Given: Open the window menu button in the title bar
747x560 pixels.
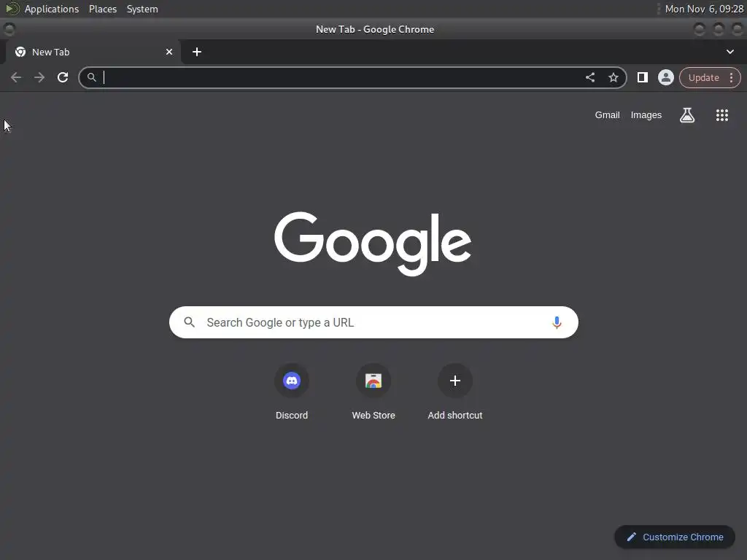Looking at the screenshot, I should (9, 29).
